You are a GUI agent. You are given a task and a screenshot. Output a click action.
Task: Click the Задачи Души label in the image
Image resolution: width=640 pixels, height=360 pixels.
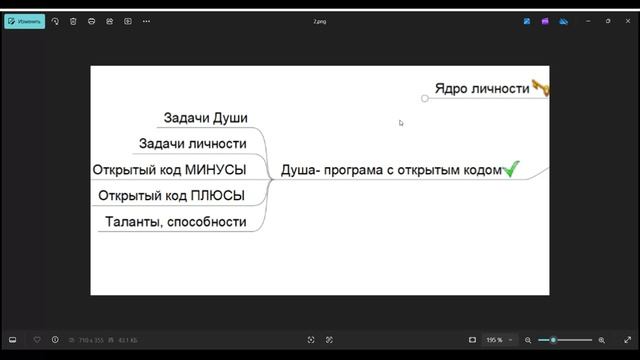(206, 118)
